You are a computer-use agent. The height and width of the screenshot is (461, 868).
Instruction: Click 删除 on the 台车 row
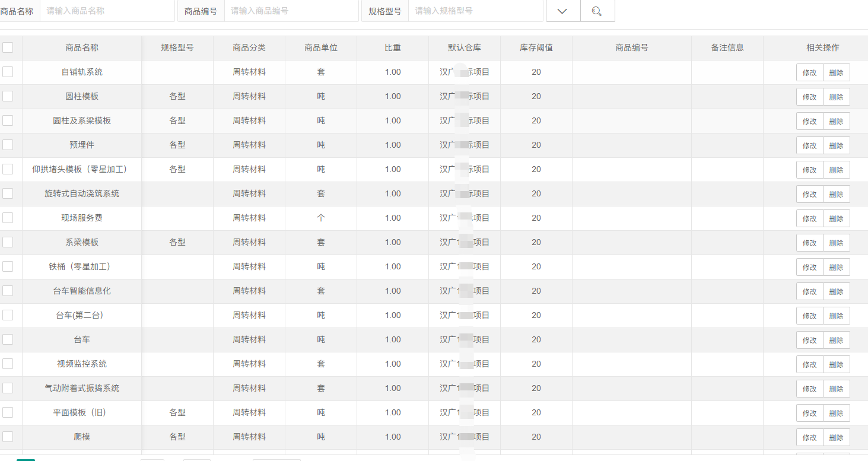coord(837,339)
